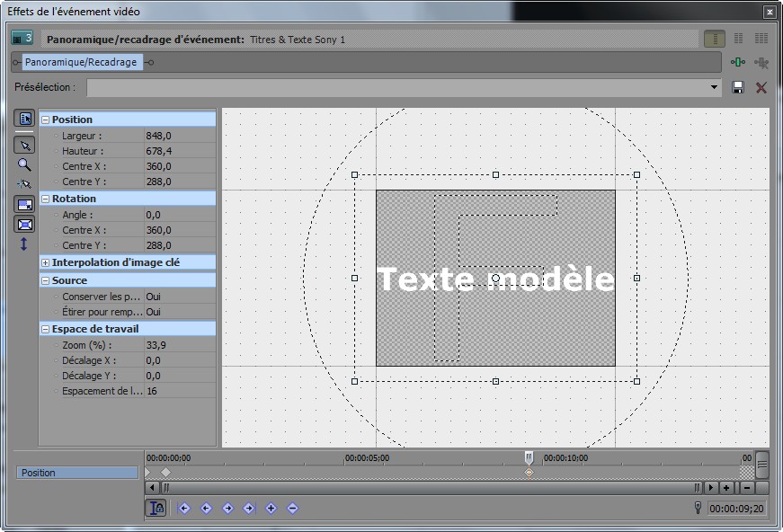
Task: Open the Présélection dropdown list
Action: click(x=715, y=87)
